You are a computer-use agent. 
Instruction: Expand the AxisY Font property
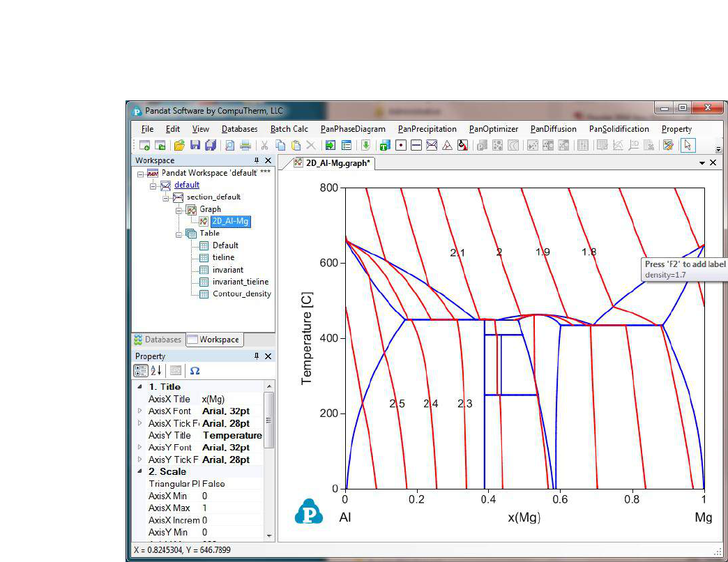139,447
